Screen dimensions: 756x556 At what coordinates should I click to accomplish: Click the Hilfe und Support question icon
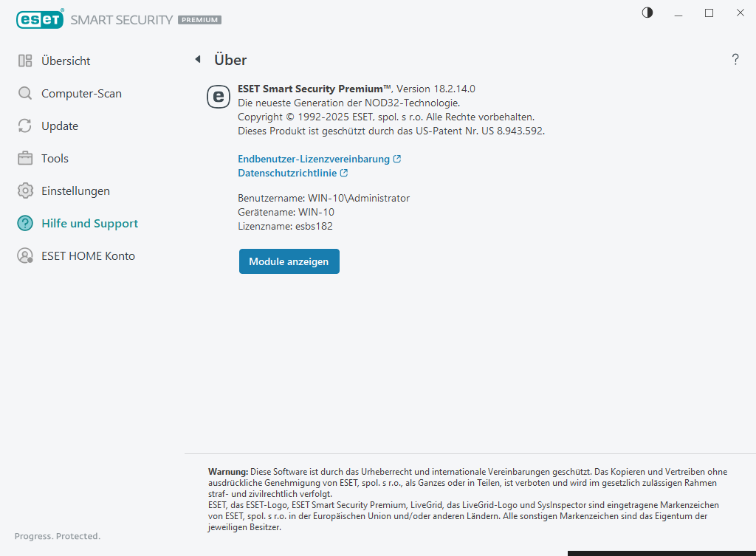[25, 224]
